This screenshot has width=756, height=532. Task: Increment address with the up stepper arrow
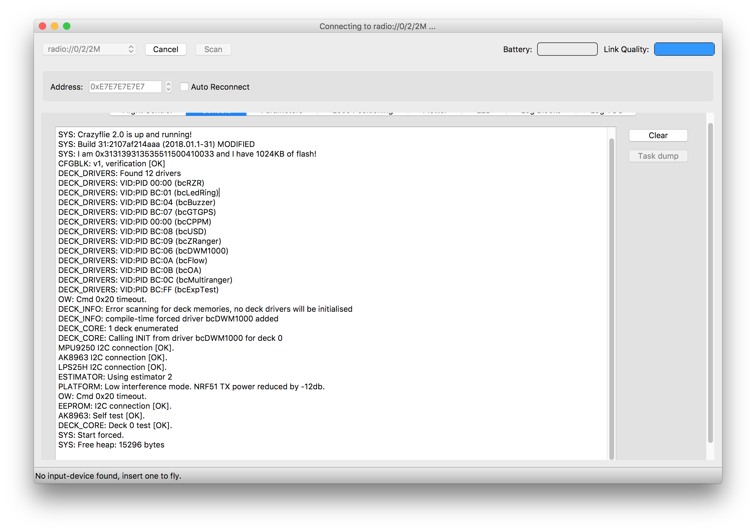click(x=169, y=84)
